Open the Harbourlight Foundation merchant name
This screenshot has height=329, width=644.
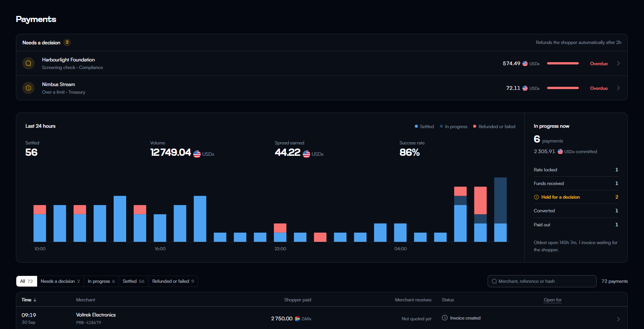[68, 60]
